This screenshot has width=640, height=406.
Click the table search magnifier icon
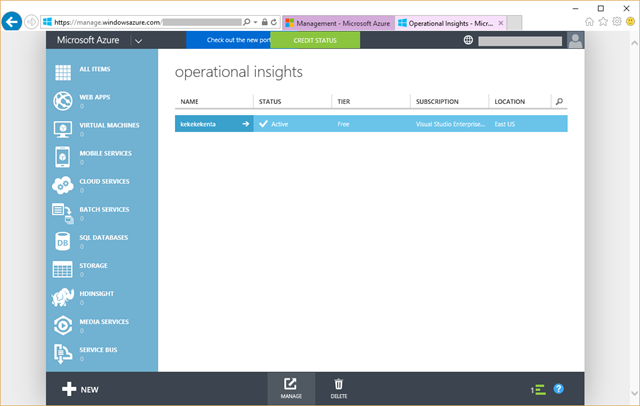(x=559, y=101)
